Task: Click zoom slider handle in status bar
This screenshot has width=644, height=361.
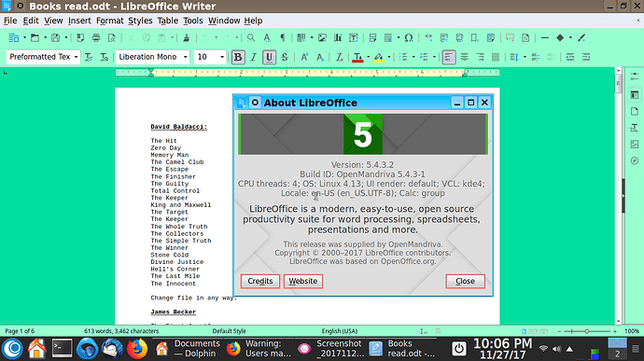Action: 587,331
